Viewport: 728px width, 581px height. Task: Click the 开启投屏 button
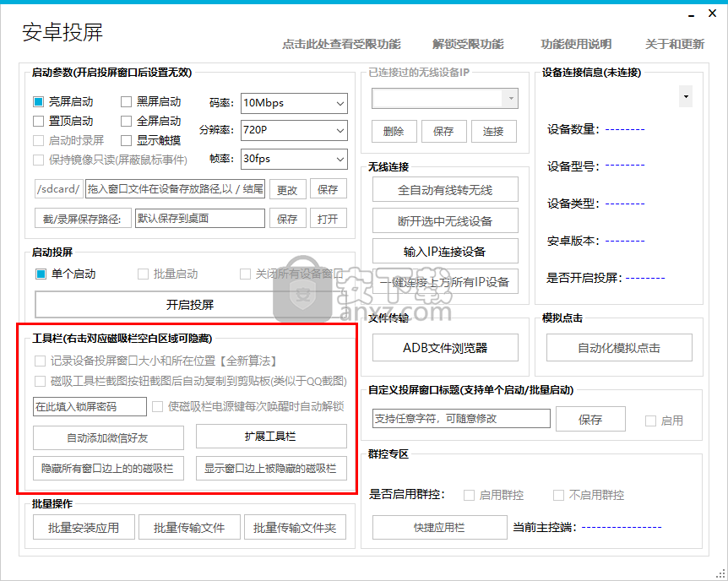(x=190, y=304)
